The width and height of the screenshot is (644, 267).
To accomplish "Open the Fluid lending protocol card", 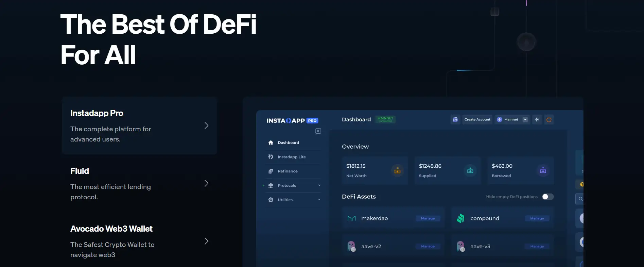I will pos(139,184).
